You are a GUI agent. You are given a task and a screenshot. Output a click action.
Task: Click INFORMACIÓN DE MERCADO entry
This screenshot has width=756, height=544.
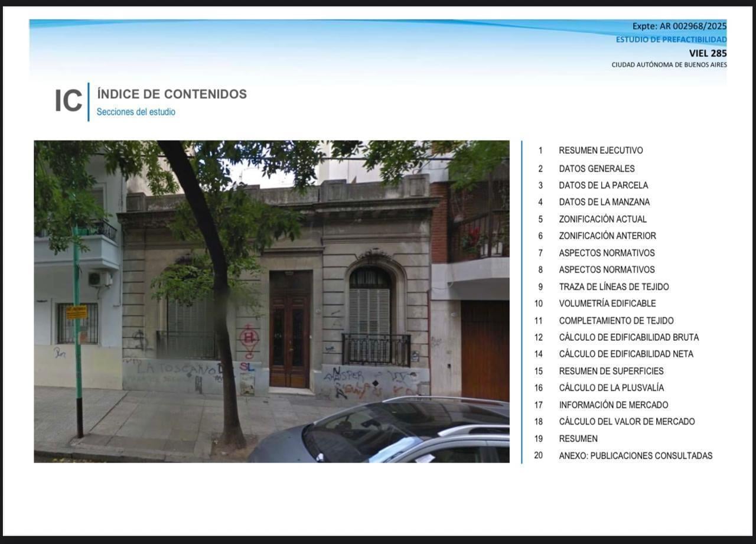[x=614, y=405]
